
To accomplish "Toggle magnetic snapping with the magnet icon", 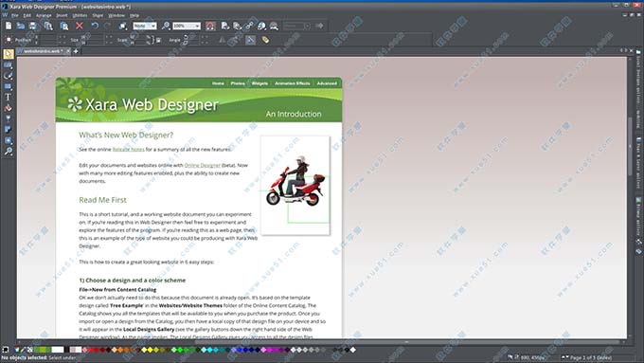I will [x=210, y=26].
